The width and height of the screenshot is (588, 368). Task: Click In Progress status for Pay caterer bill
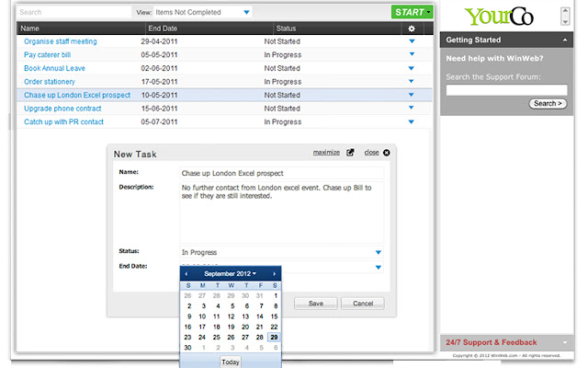(x=282, y=55)
